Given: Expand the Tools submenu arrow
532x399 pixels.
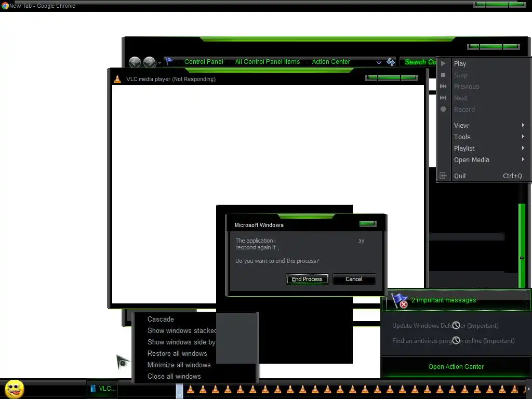Looking at the screenshot, I should point(523,137).
